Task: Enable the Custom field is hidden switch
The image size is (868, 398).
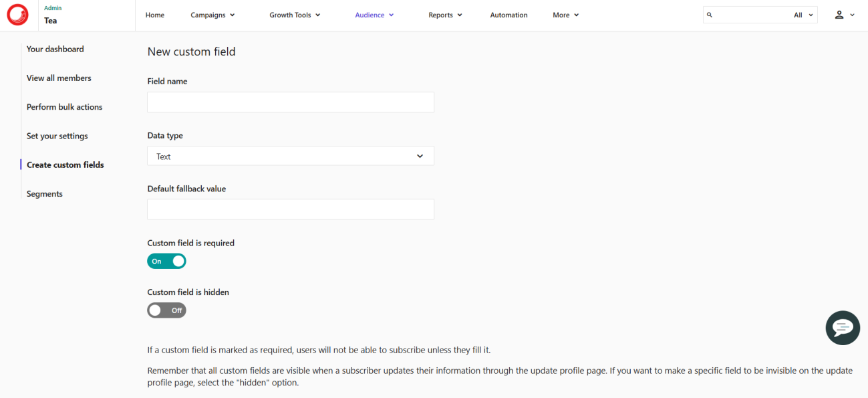Action: click(x=166, y=310)
